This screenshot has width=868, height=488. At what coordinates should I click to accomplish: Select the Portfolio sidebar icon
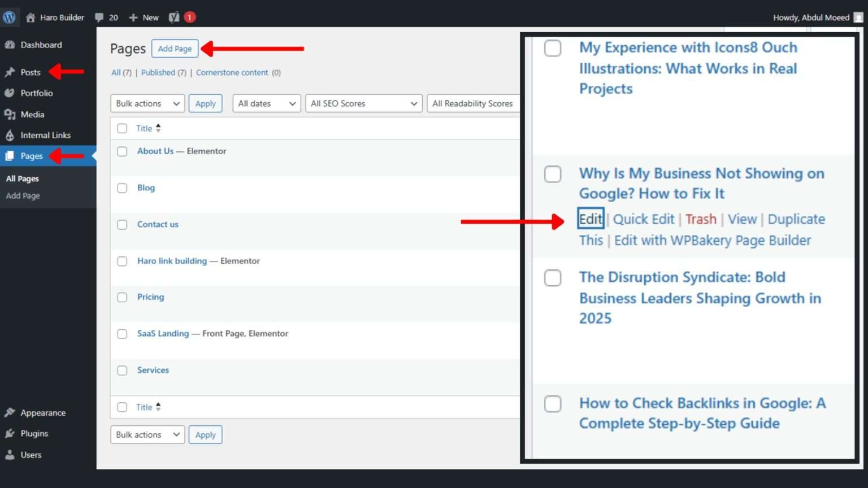tap(10, 93)
